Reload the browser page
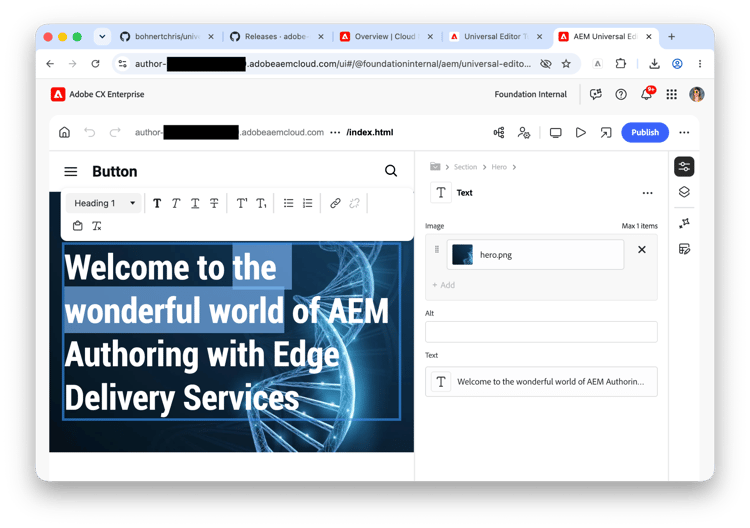750x528 pixels. [x=95, y=64]
